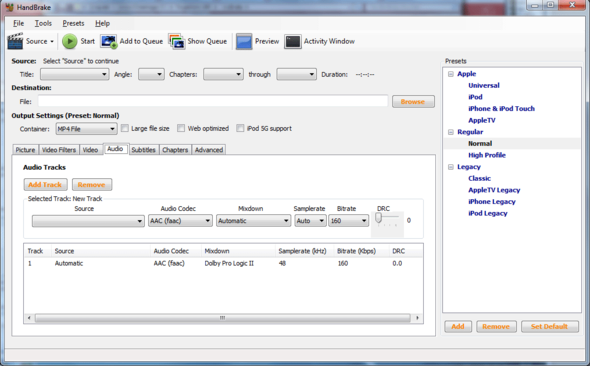Open the Title dropdown
This screenshot has height=366, width=590.
75,74
